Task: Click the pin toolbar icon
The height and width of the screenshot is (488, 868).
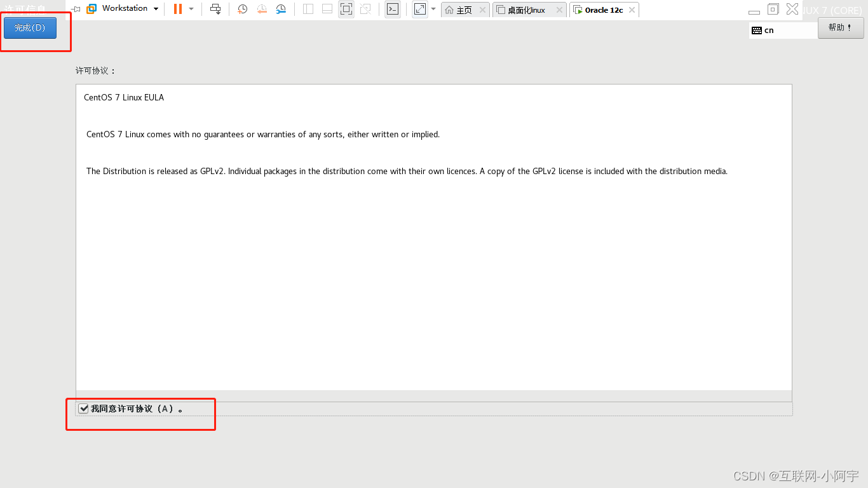Action: 76,9
